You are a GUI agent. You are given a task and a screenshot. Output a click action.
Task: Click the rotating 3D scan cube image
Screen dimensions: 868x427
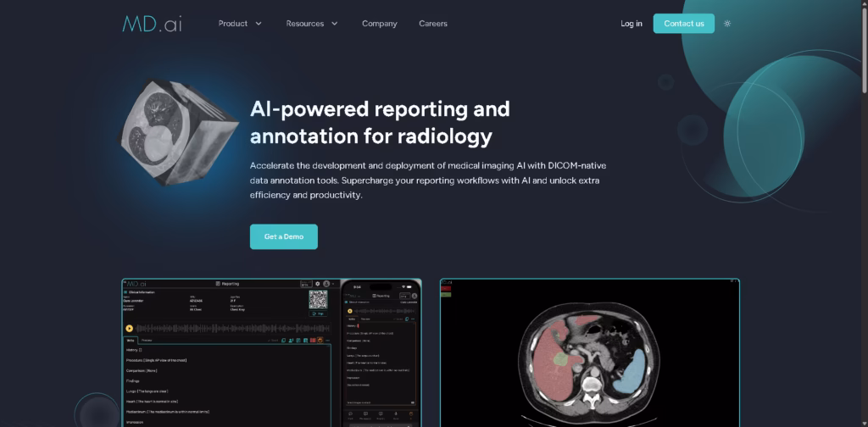tap(179, 131)
